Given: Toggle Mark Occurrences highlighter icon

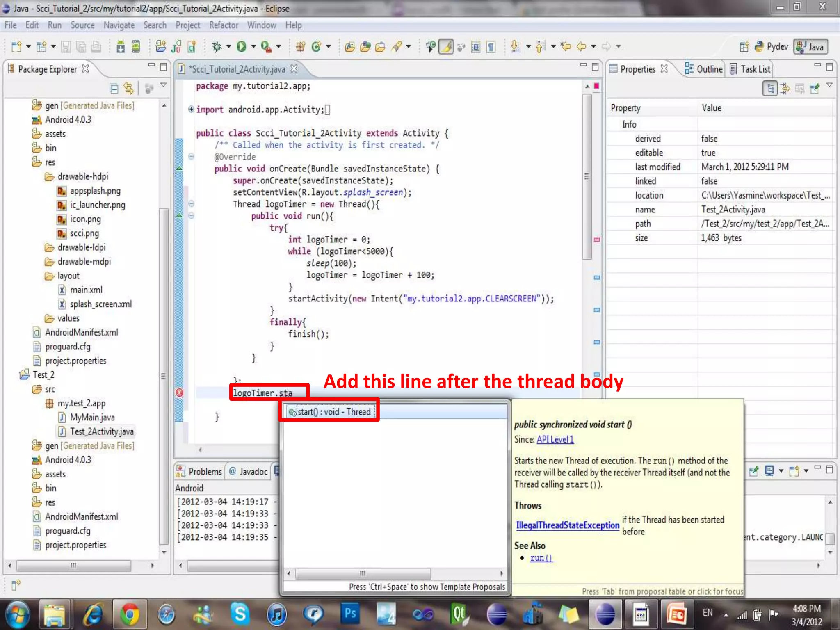Looking at the screenshot, I should tap(446, 47).
